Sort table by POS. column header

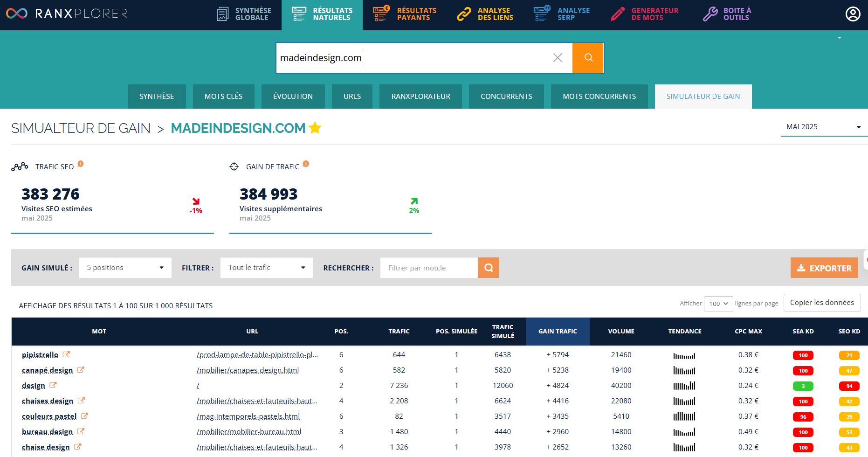(x=341, y=332)
